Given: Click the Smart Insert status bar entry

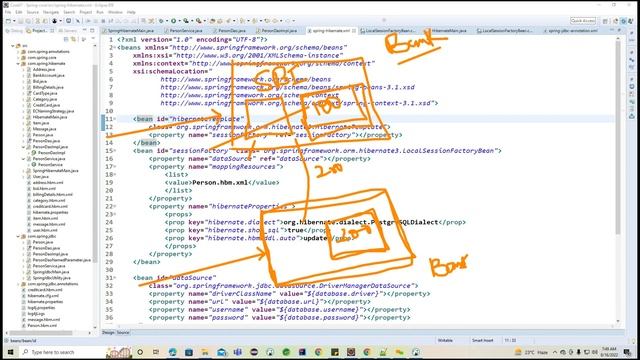Looking at the screenshot, I should 482,340.
